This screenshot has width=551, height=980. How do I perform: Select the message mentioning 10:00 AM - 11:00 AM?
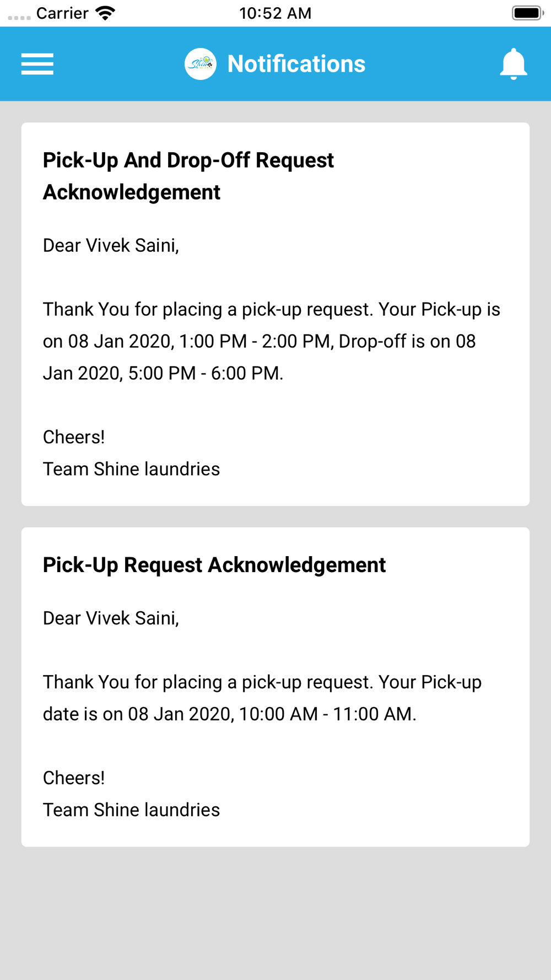[x=262, y=698]
